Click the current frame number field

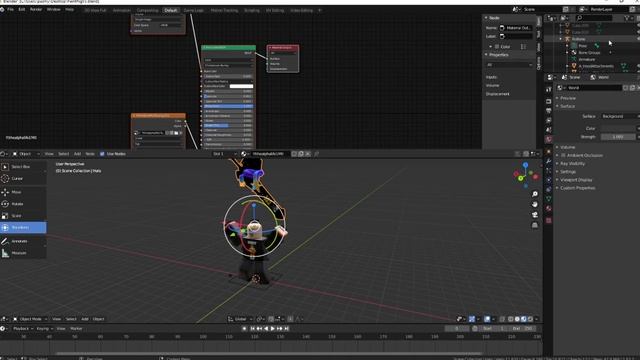[x=457, y=329]
